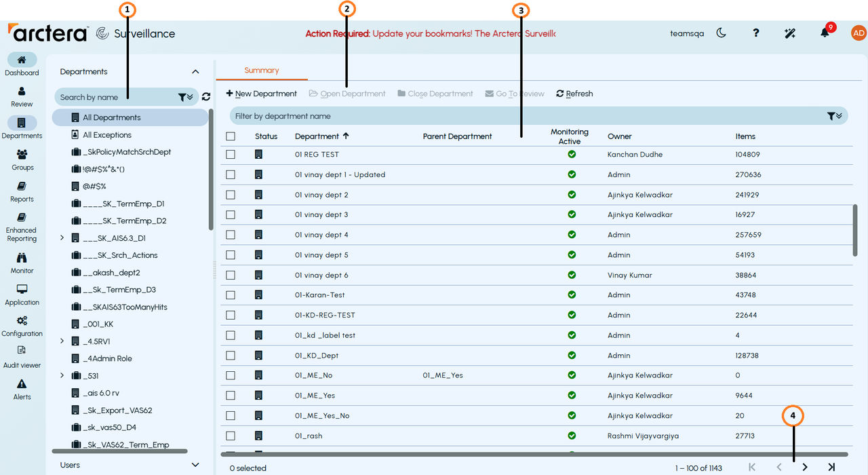Open notifications bell icon
868x475 pixels.
tap(825, 33)
